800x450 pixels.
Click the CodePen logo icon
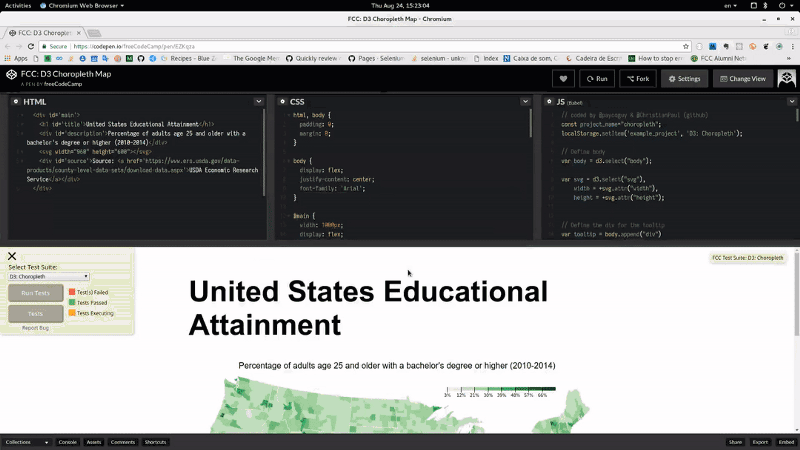coord(11,75)
